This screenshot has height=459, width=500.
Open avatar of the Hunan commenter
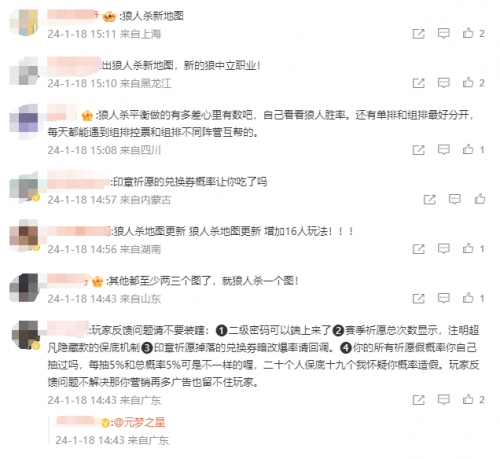coord(24,235)
